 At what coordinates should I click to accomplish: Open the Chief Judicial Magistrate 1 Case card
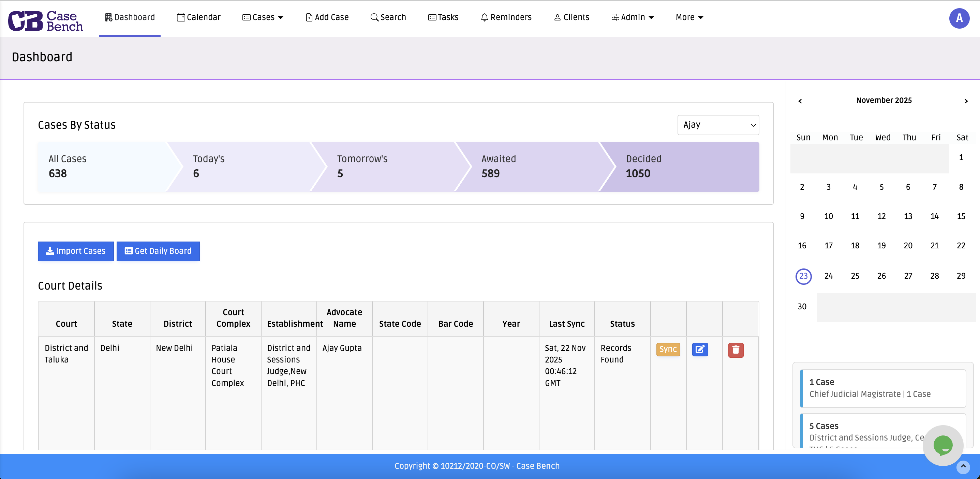pos(882,388)
